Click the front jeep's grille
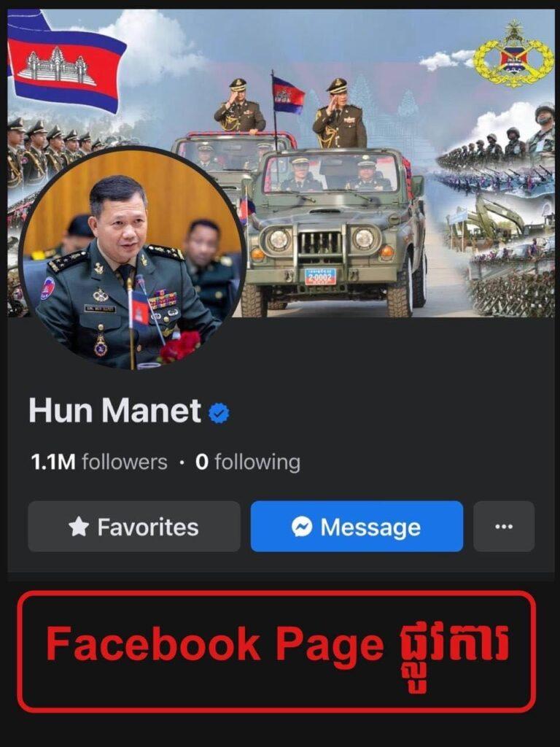 (x=321, y=244)
